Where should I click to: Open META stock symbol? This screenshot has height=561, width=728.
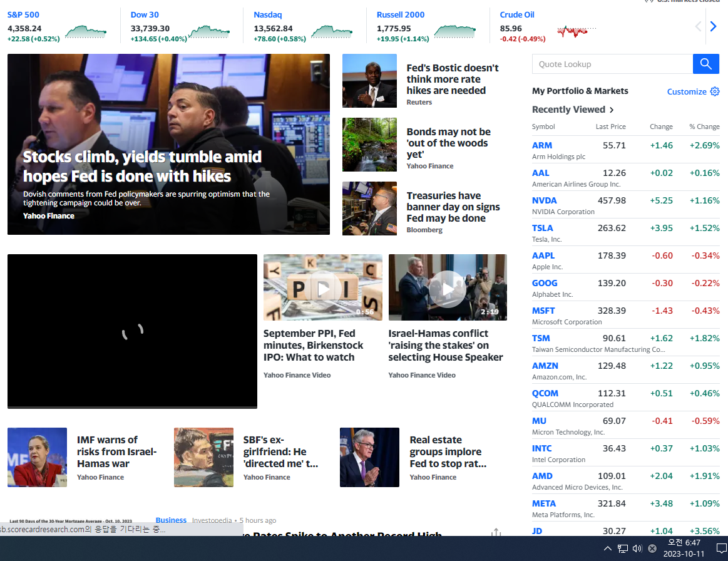click(544, 503)
